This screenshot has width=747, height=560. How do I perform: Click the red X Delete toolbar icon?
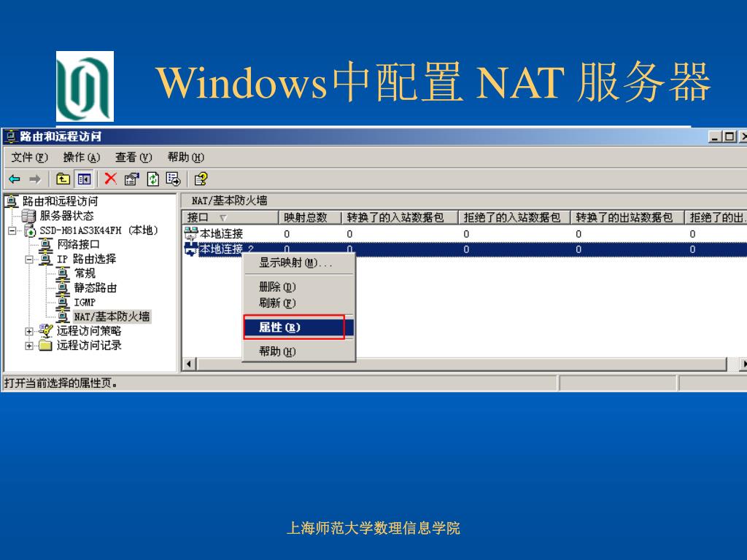pos(111,179)
